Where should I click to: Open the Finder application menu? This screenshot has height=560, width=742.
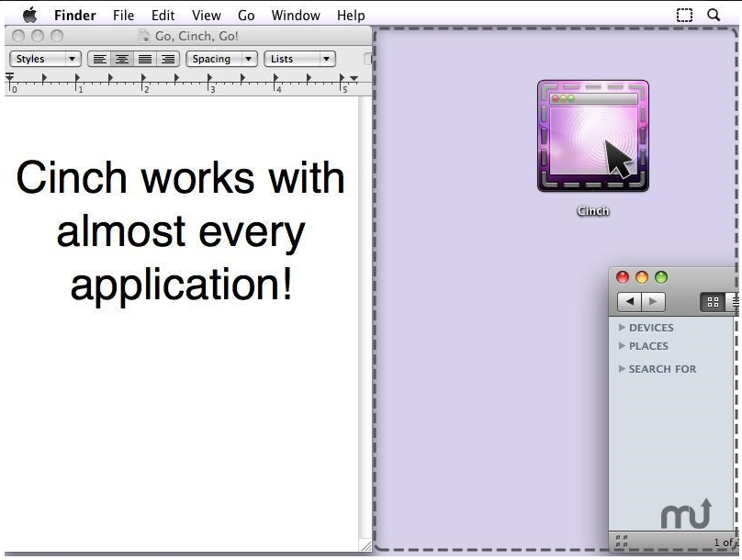[74, 16]
